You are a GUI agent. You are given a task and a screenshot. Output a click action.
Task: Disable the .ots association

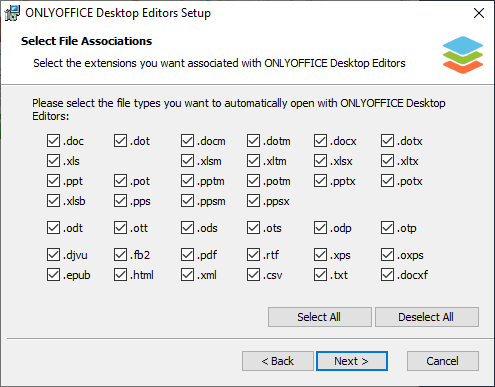point(253,228)
